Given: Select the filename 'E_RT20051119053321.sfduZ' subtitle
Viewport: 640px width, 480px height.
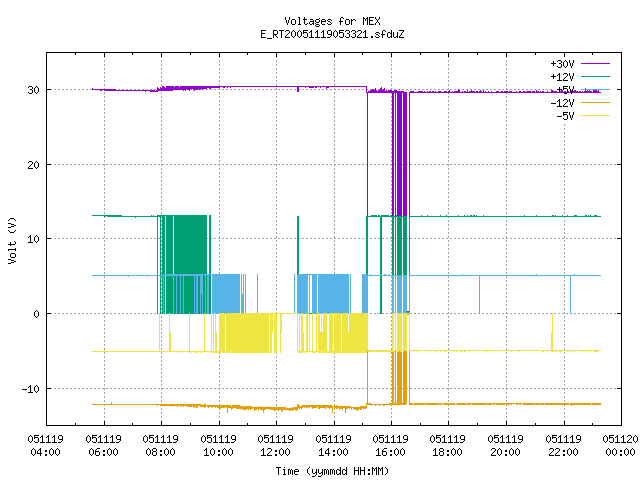Looking at the screenshot, I should coord(332,34).
